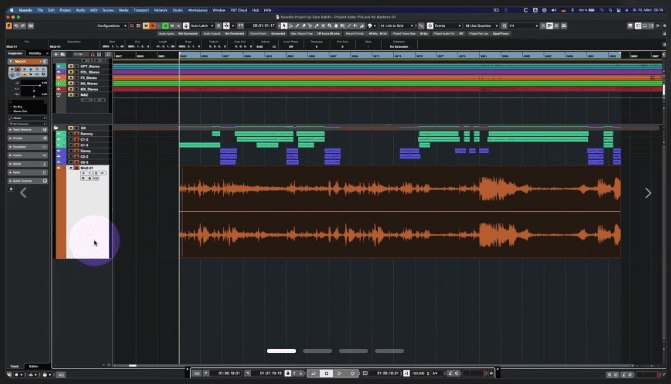
Task: Select the Draw pencil tool
Action: click(x=297, y=26)
